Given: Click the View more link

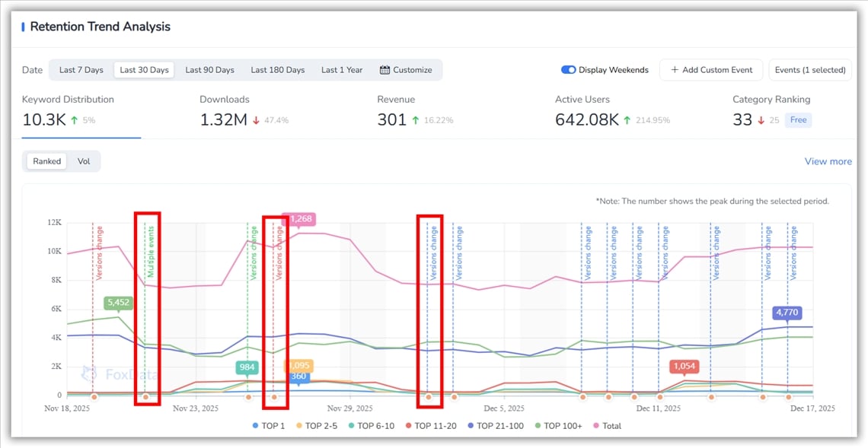Looking at the screenshot, I should point(828,161).
